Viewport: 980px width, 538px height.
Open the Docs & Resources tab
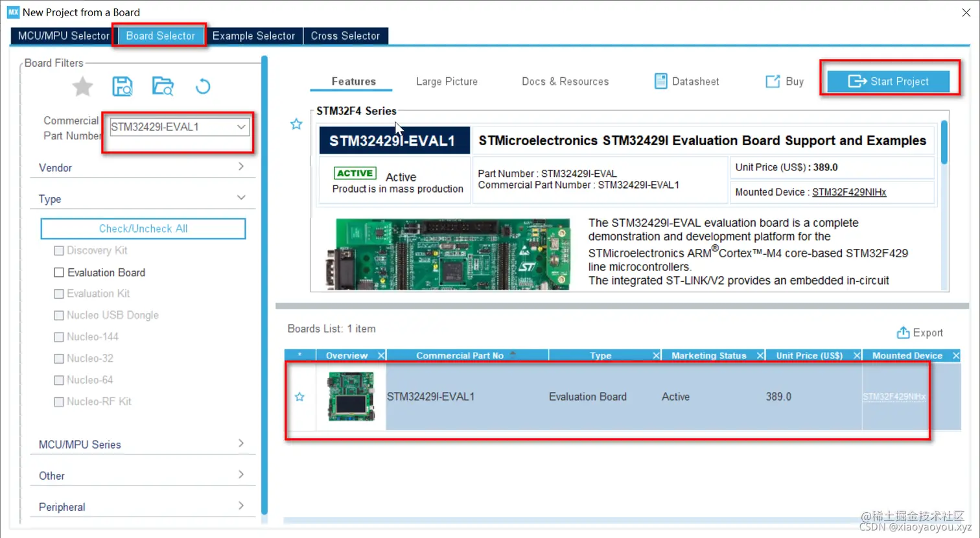(x=565, y=81)
